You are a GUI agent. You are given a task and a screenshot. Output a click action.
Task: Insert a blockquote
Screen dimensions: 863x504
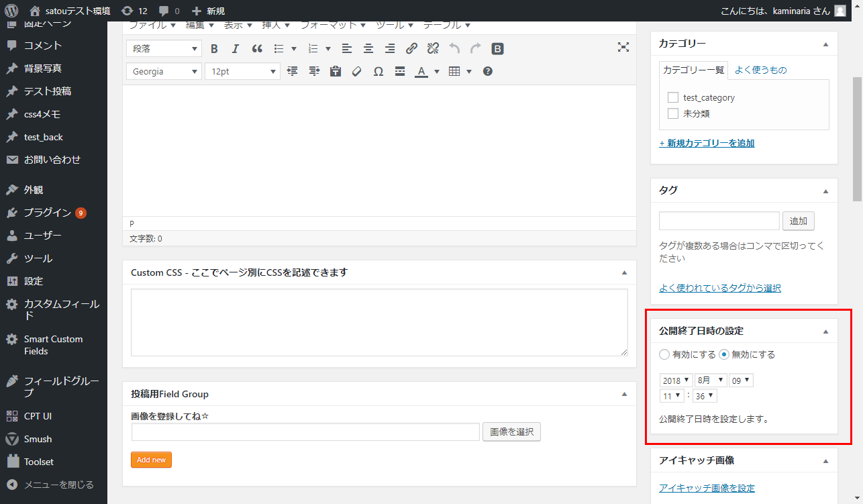(257, 48)
